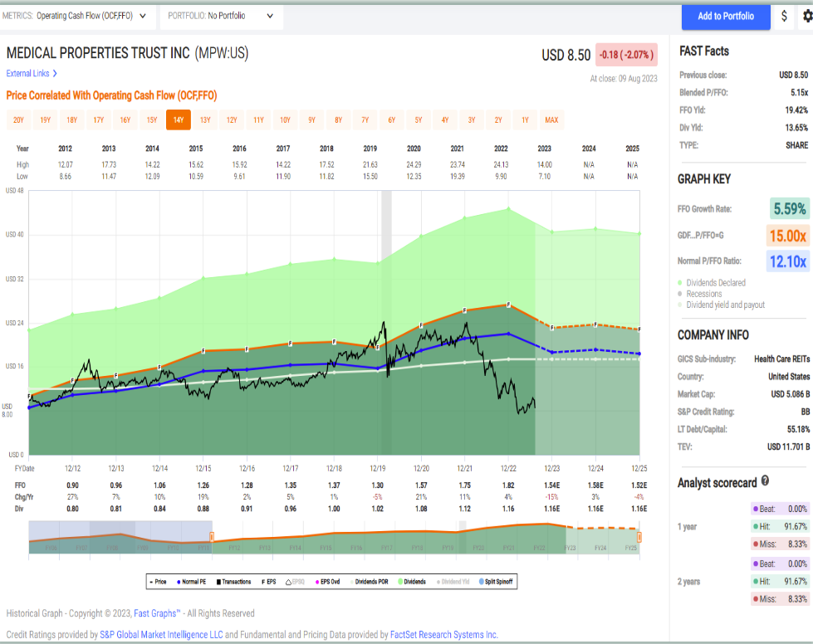Viewport: 813px width, 644px height.
Task: Select the 2022 FFO value 1.82
Action: click(508, 485)
